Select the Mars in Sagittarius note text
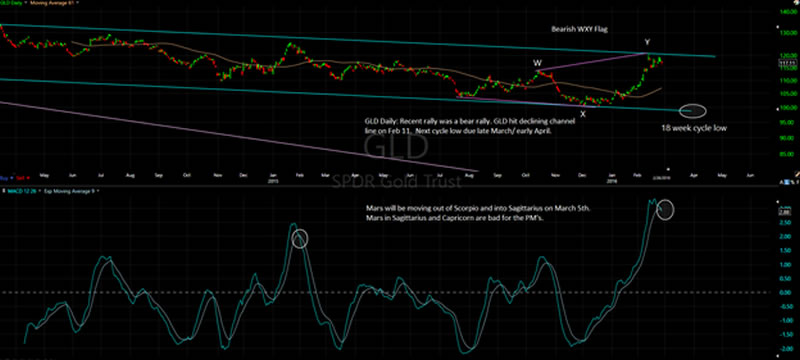The height and width of the screenshot is (360, 800). coord(478,214)
